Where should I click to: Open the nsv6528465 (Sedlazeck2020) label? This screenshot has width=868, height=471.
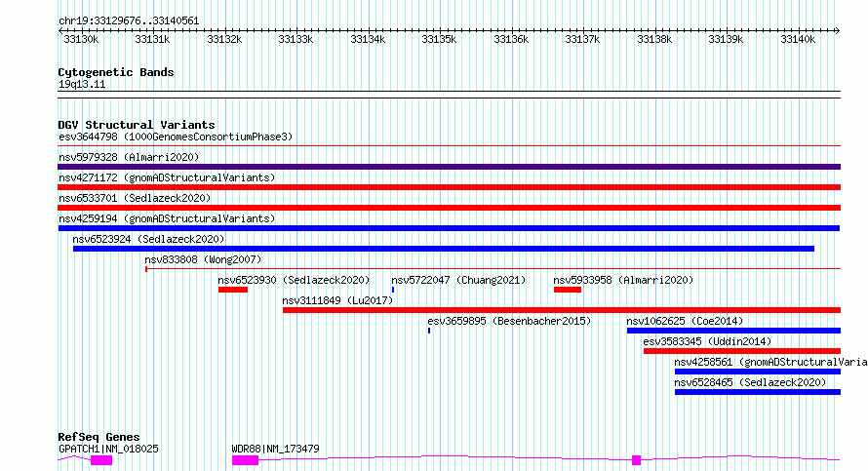[750, 382]
